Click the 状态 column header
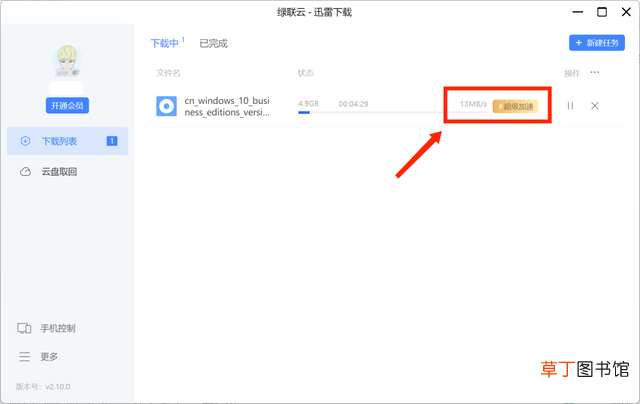Screen dimensions: 640x404 (306, 73)
